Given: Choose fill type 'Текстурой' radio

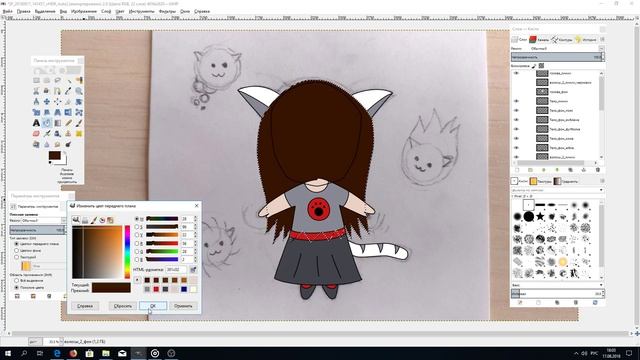Looking at the screenshot, I should pos(17,257).
